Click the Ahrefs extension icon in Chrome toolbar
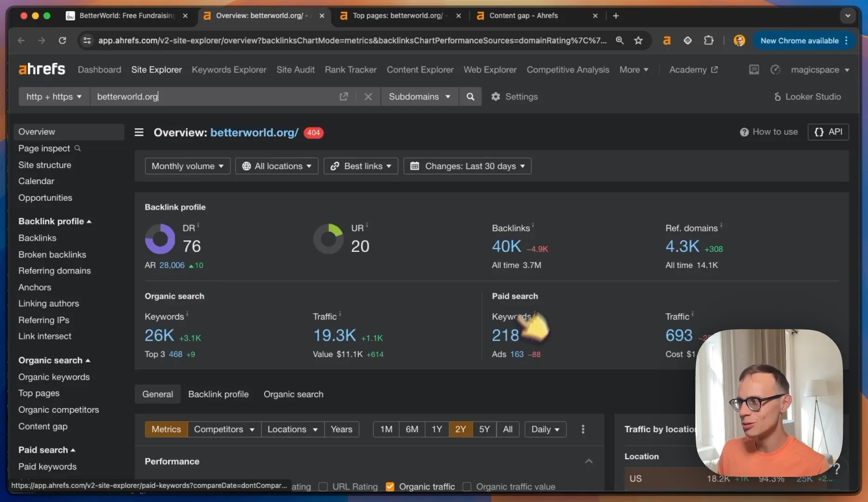This screenshot has height=502, width=868. tap(667, 40)
